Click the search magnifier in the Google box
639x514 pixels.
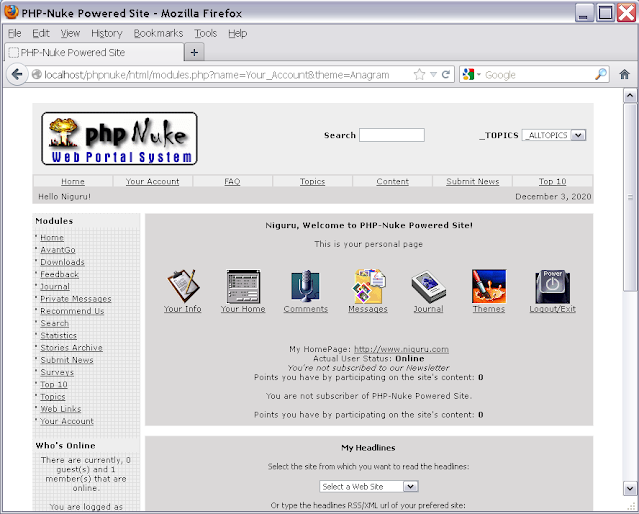coord(601,74)
